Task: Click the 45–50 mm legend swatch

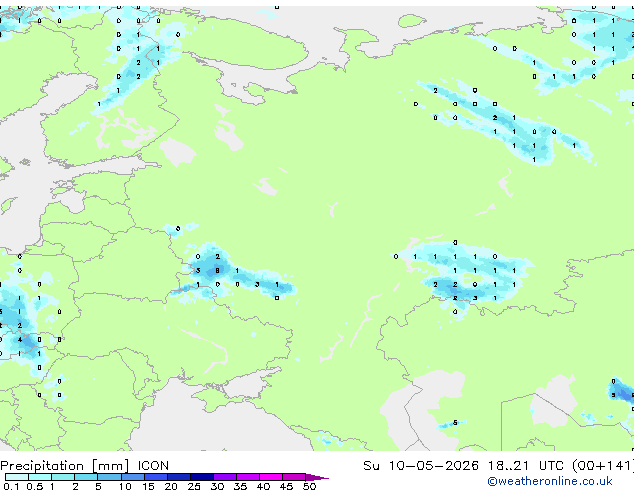Action: tap(294, 477)
